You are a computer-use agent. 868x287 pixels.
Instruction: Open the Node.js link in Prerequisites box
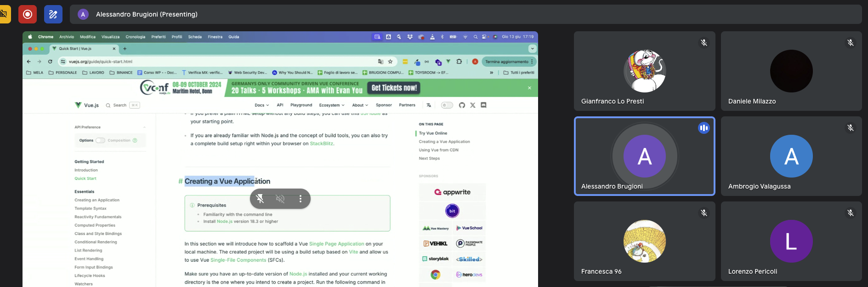pyautogui.click(x=225, y=222)
